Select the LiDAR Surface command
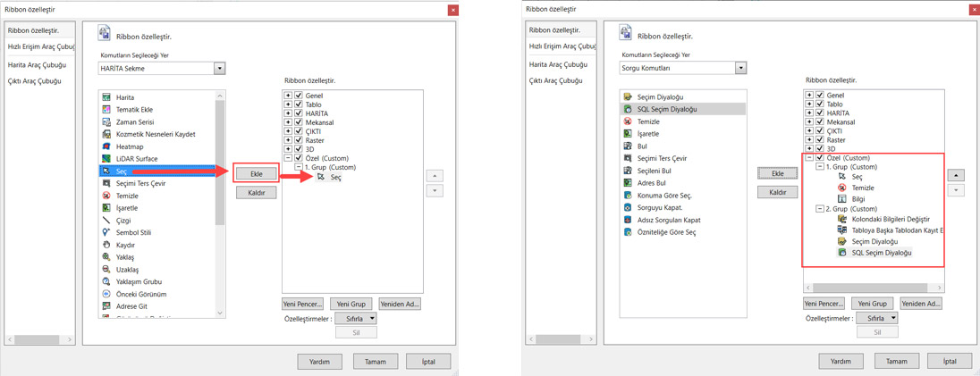This screenshot has width=980, height=376. pos(136,159)
